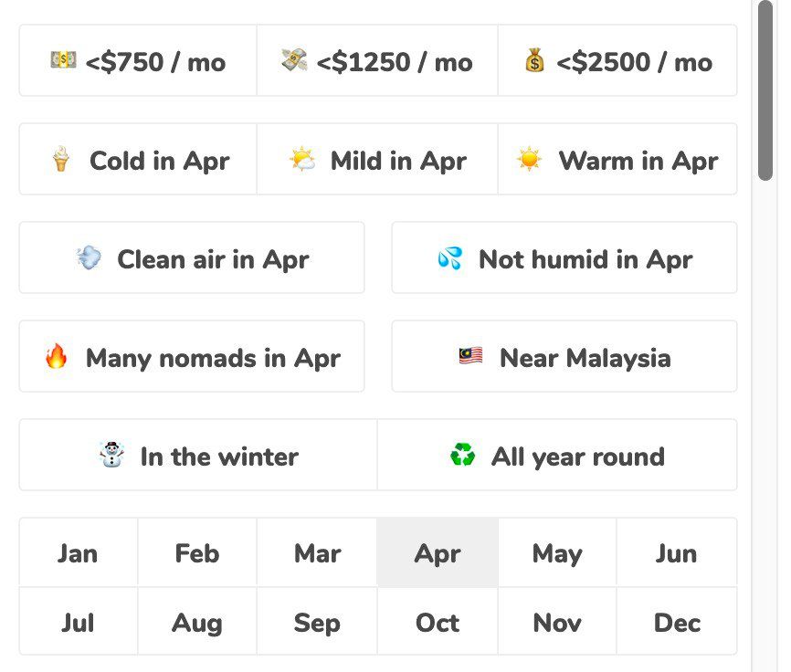Click the wind cloud Clean air icon
The image size is (791, 672).
pos(89,258)
